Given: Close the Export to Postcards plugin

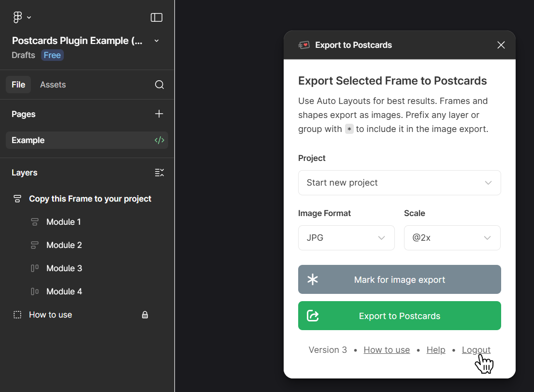Looking at the screenshot, I should tap(501, 45).
